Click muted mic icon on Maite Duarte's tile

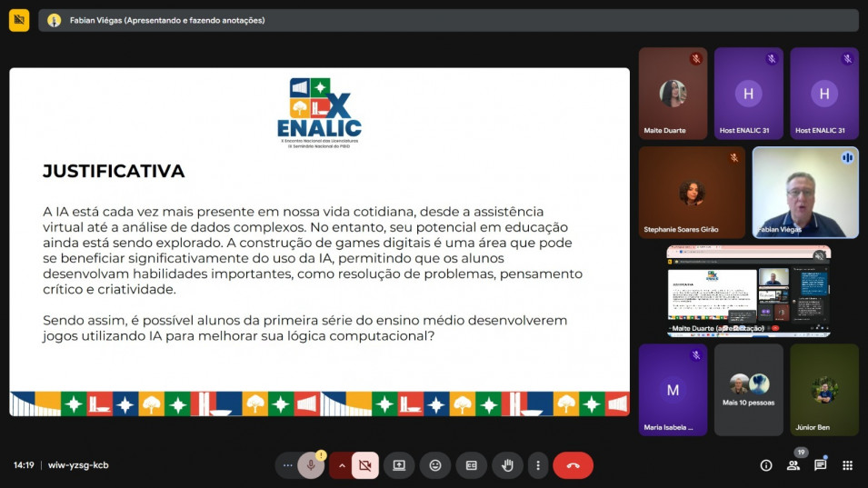coord(696,59)
